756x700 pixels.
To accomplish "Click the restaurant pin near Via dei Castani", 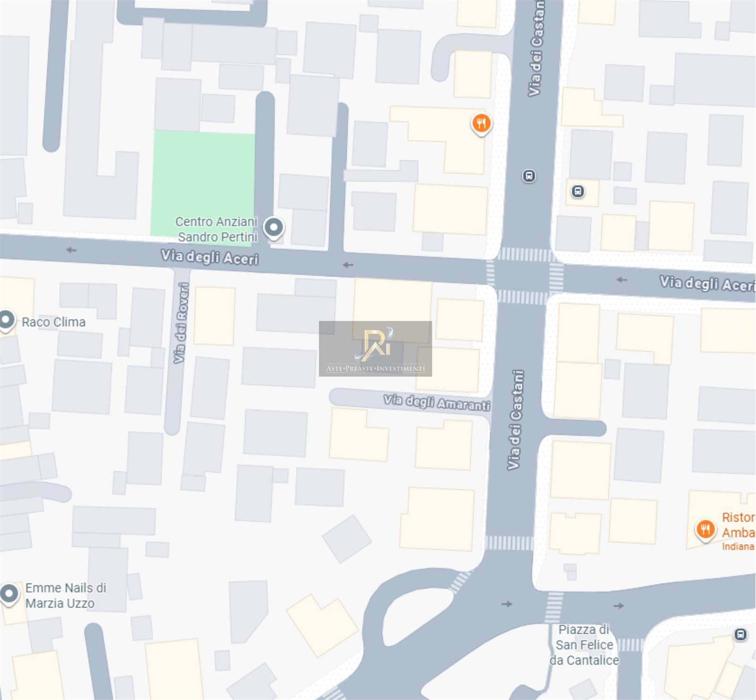I will (481, 124).
